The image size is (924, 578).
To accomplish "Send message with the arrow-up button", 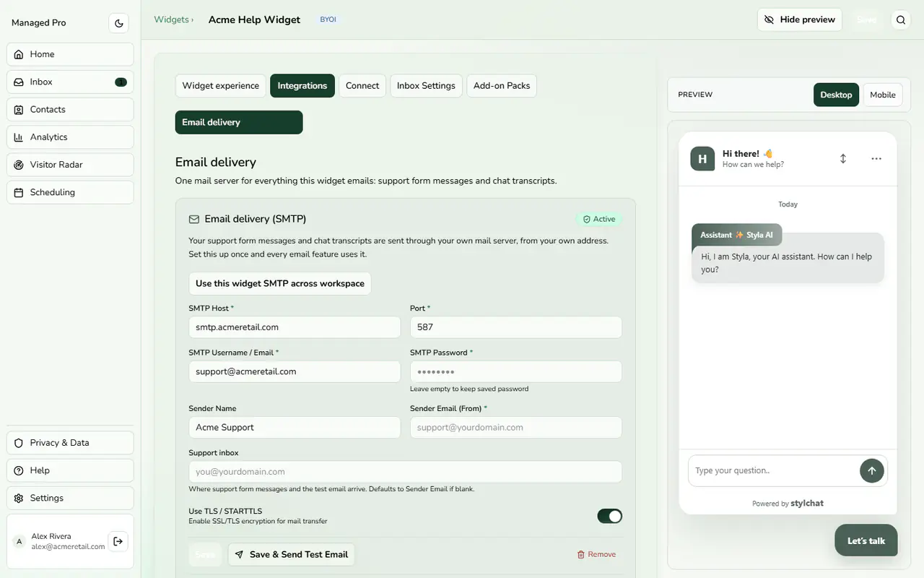I will coord(872,470).
